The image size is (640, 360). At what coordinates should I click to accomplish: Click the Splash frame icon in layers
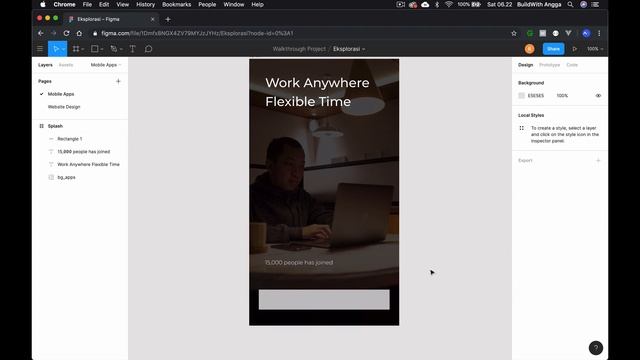pos(41,126)
